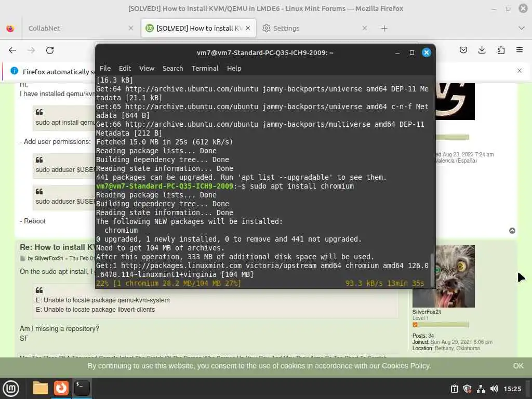Click the Firefox logo icon in tab bar

point(10,29)
